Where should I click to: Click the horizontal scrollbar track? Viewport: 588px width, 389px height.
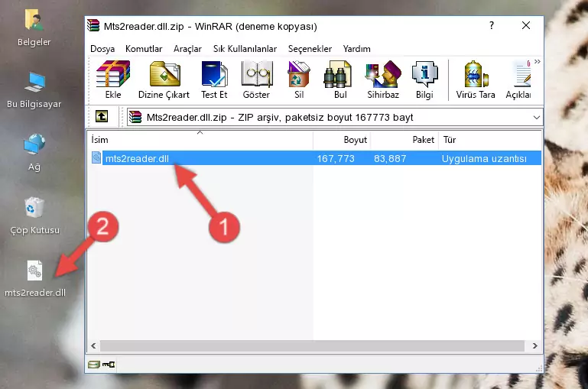coord(312,345)
